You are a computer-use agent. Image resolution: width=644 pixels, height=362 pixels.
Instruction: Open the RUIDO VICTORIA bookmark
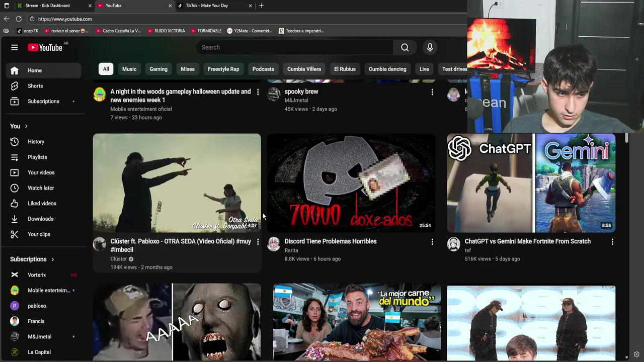[x=166, y=31]
